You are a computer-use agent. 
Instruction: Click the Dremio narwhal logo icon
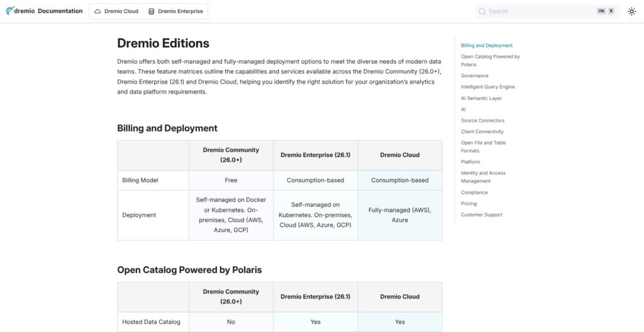coord(10,11)
